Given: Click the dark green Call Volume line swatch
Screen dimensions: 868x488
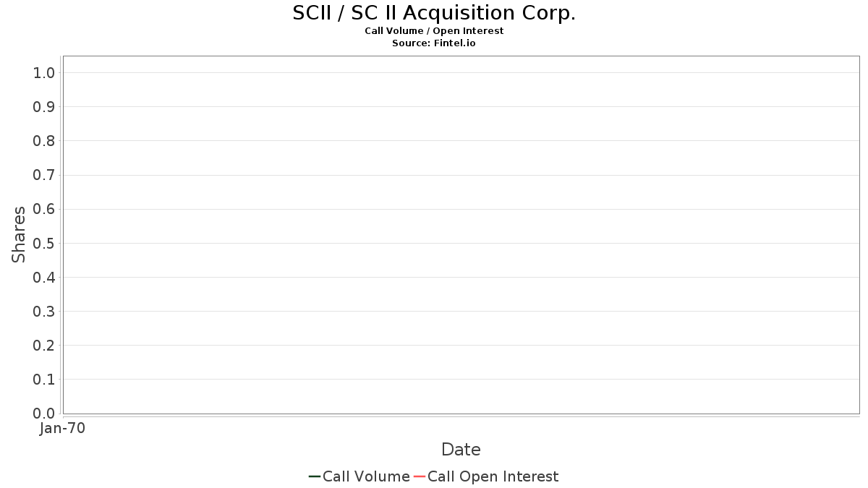Looking at the screenshot, I should (x=315, y=476).
